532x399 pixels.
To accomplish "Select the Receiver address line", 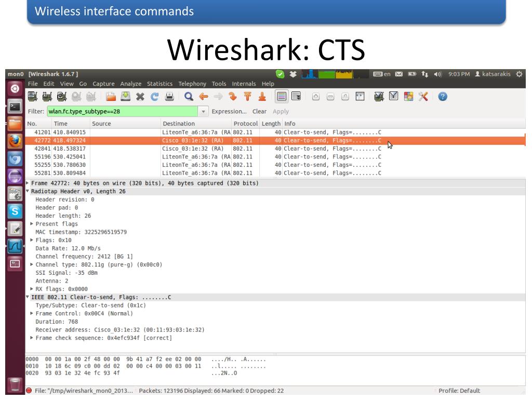I will pos(120,330).
